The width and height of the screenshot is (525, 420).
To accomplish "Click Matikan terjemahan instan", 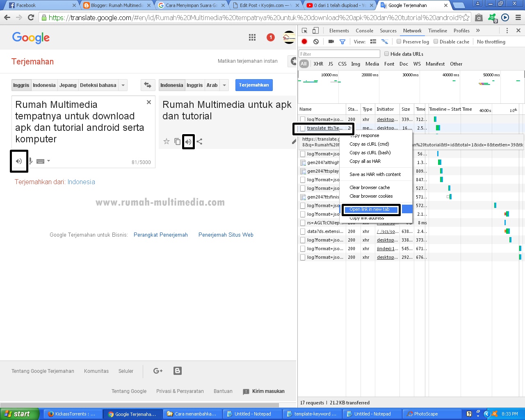I will (x=248, y=61).
